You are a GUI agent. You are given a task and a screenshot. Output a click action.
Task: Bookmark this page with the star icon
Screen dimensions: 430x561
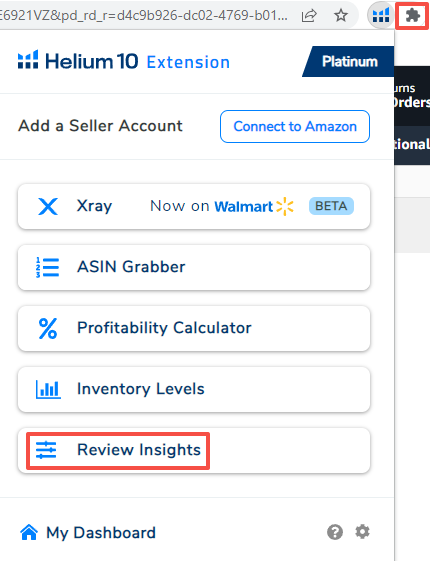click(x=341, y=15)
